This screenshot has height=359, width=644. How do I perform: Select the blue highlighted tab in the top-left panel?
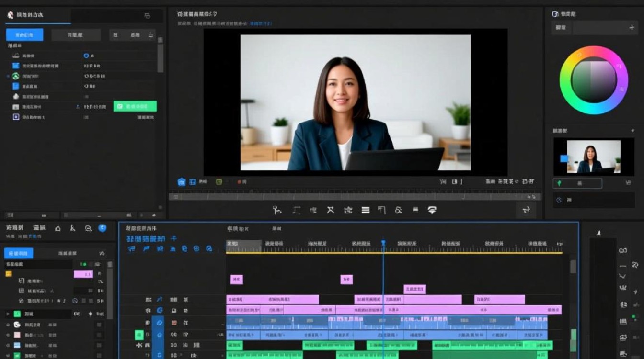(x=24, y=34)
